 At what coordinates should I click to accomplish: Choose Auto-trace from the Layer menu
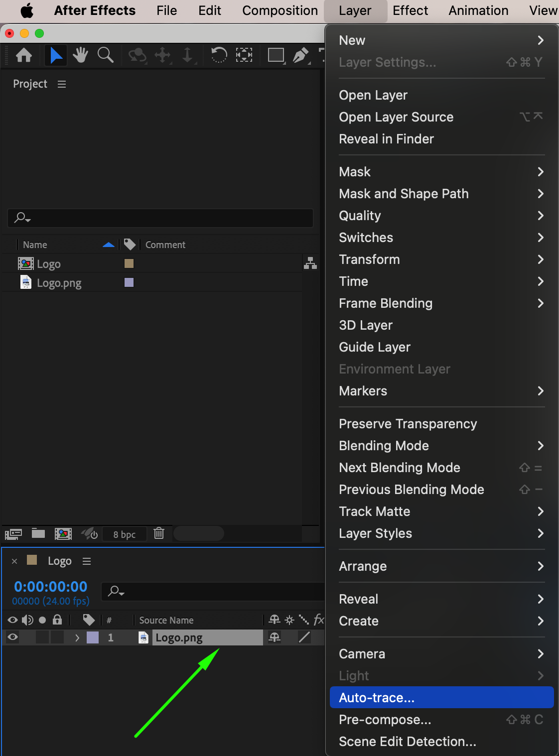click(377, 697)
